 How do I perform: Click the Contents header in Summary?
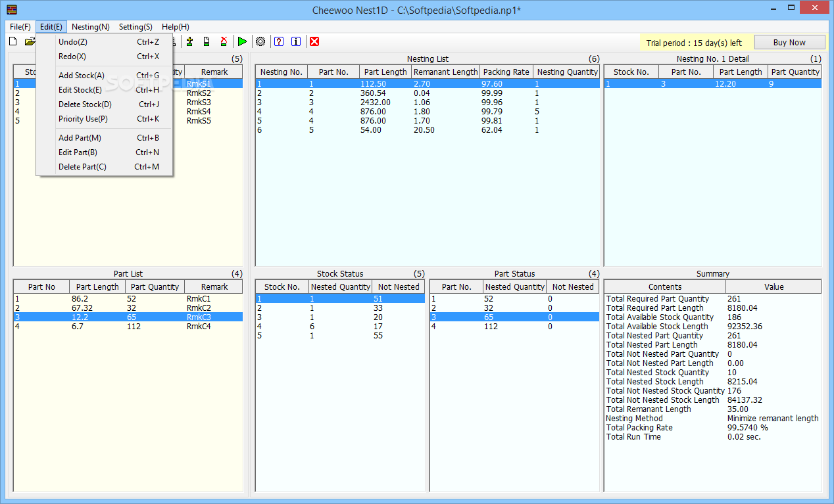click(x=665, y=287)
